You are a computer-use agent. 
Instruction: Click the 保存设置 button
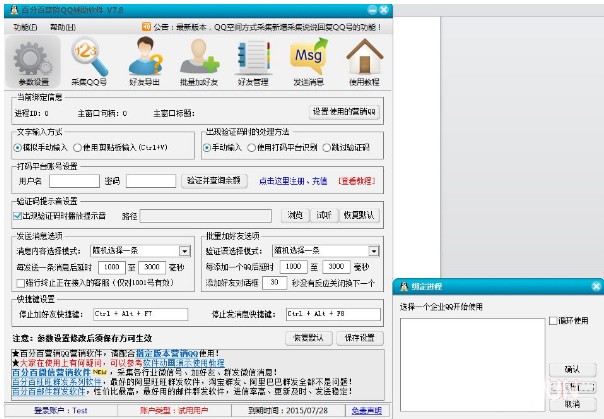point(359,338)
